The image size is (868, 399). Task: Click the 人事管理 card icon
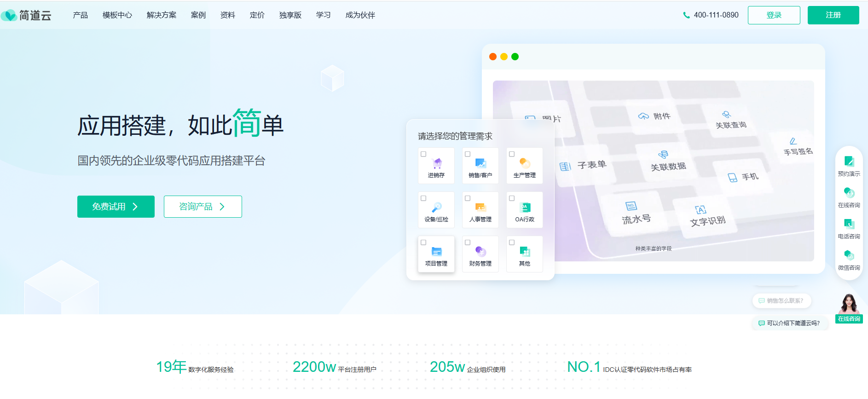[x=480, y=207]
